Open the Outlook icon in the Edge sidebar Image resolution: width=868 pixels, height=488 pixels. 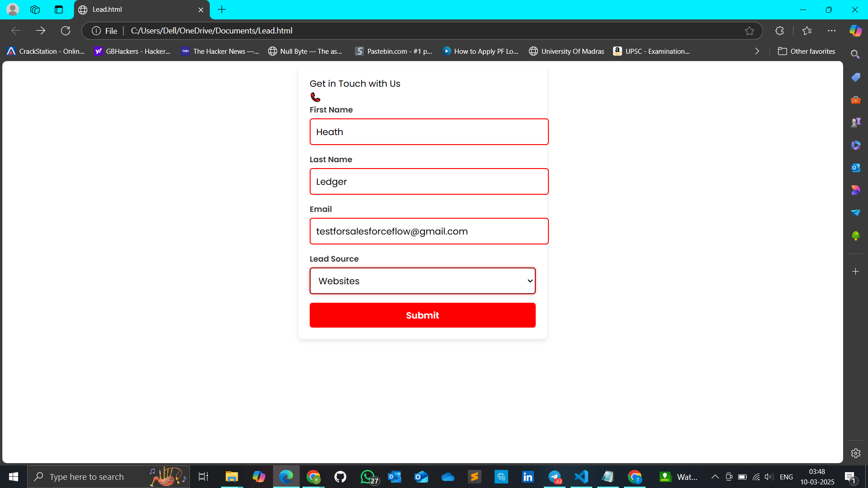point(855,168)
